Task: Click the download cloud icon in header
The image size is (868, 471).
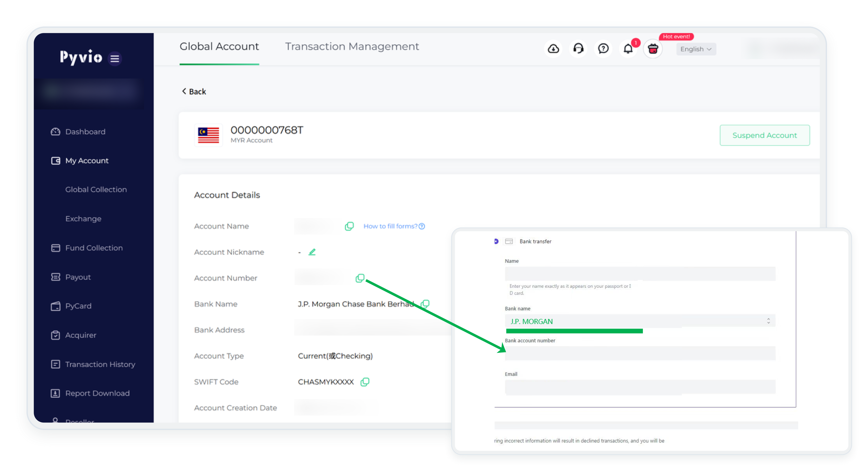Action: click(x=553, y=49)
